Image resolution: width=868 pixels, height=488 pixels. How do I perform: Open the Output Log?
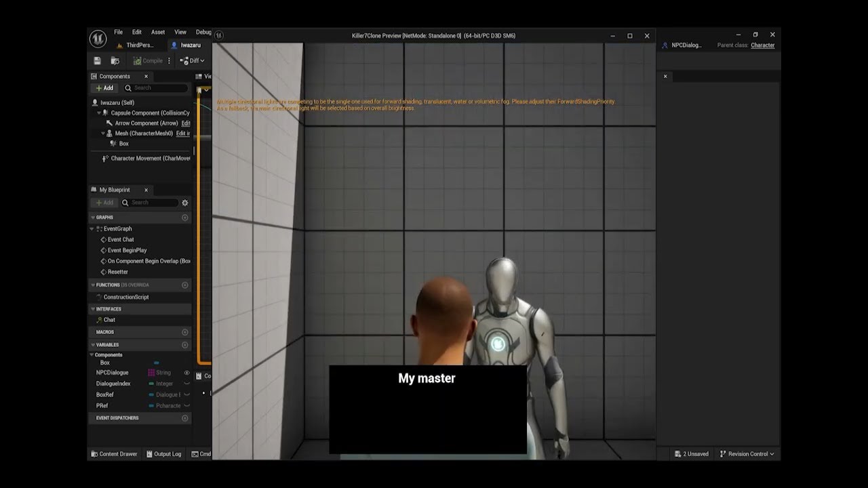(x=163, y=454)
